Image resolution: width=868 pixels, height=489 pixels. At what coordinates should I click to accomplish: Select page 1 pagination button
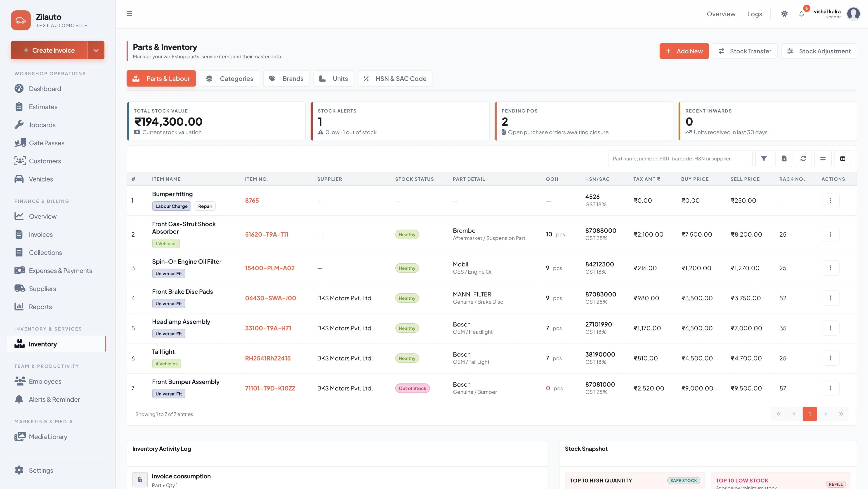810,414
